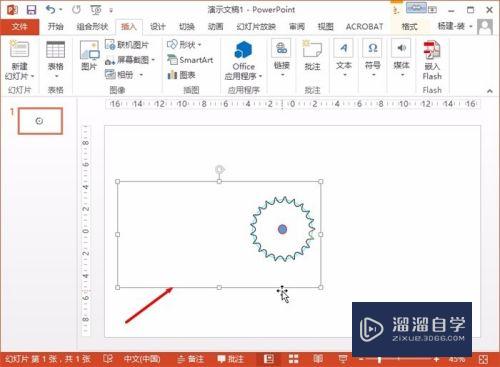Switch to Reading view
The image size is (500, 367).
pyautogui.click(x=318, y=359)
